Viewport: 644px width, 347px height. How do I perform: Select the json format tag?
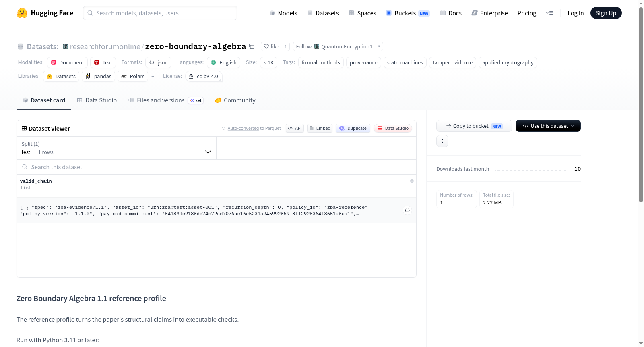(x=159, y=62)
